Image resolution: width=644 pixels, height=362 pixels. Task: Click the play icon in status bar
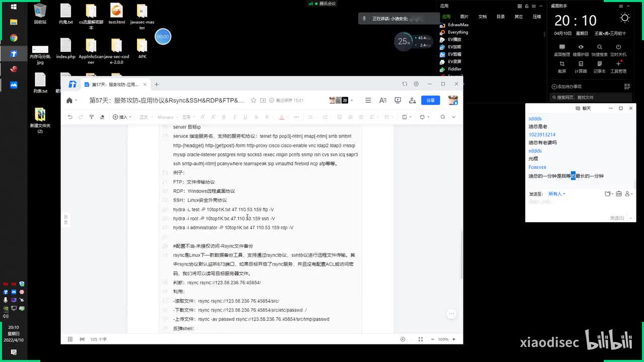[403, 339]
